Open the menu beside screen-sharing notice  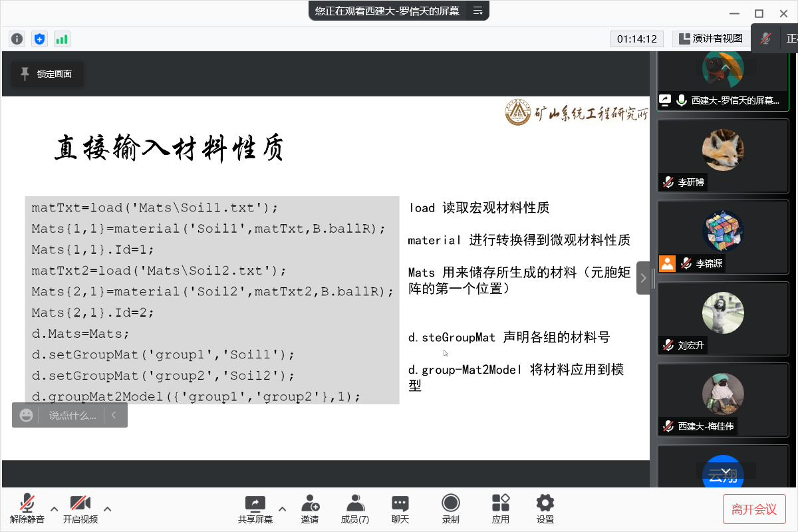tap(477, 11)
